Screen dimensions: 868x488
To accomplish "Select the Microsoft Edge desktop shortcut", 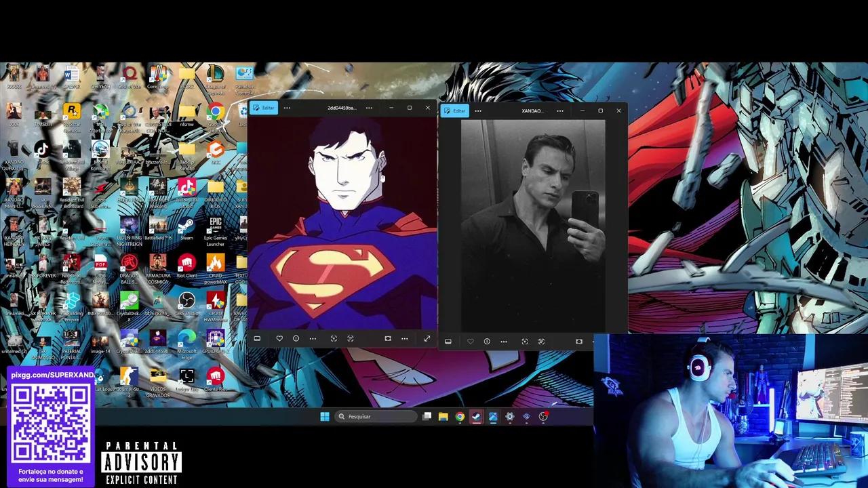I will pyautogui.click(x=186, y=344).
